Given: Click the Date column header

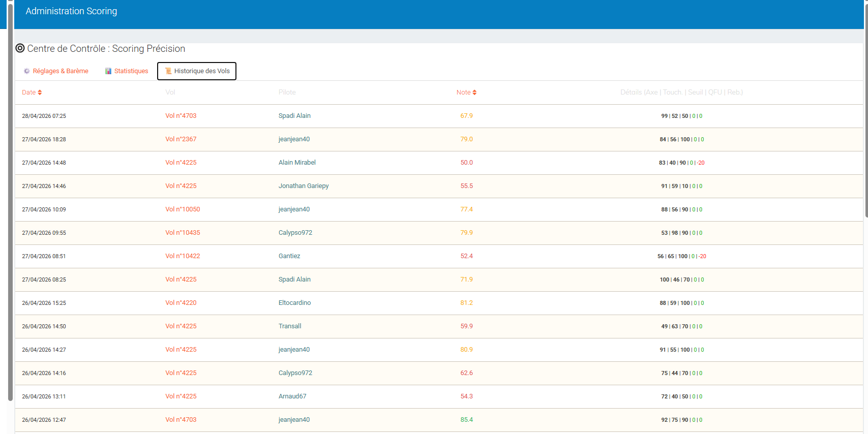Looking at the screenshot, I should (x=32, y=92).
